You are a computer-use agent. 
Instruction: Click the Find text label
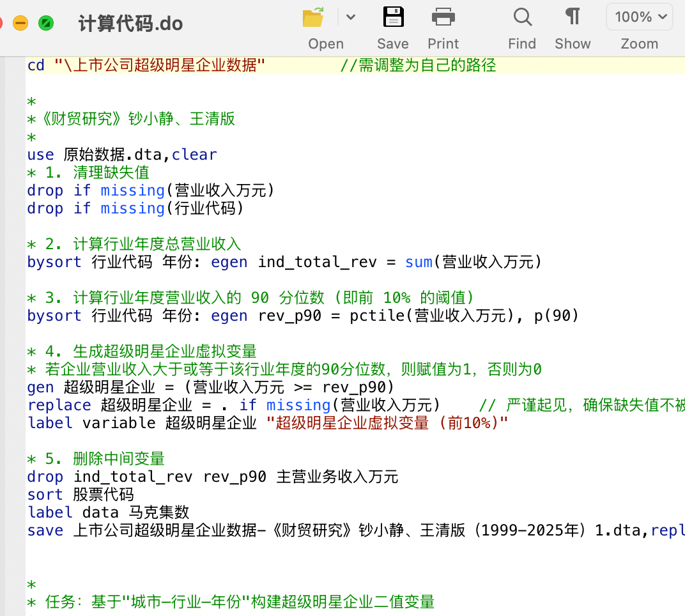(x=522, y=43)
